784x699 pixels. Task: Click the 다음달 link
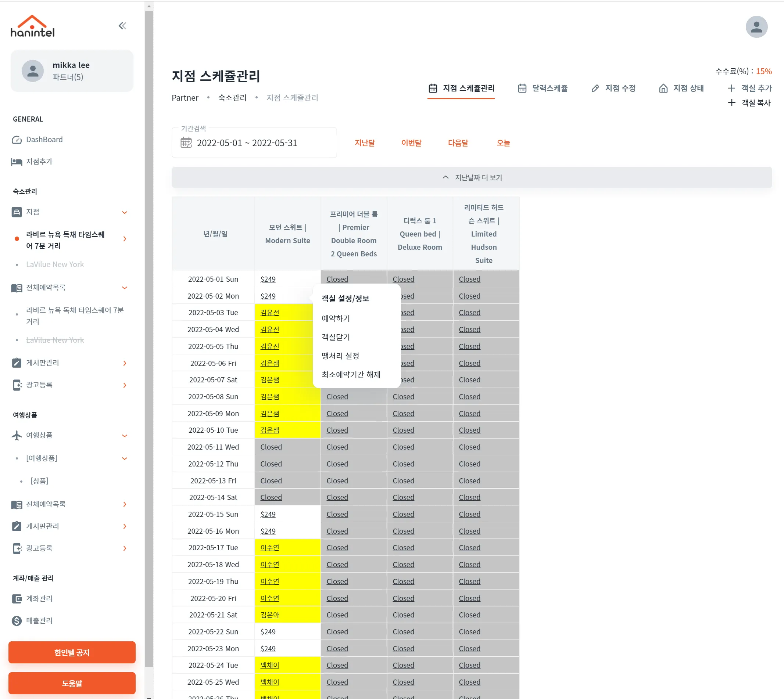(x=458, y=143)
